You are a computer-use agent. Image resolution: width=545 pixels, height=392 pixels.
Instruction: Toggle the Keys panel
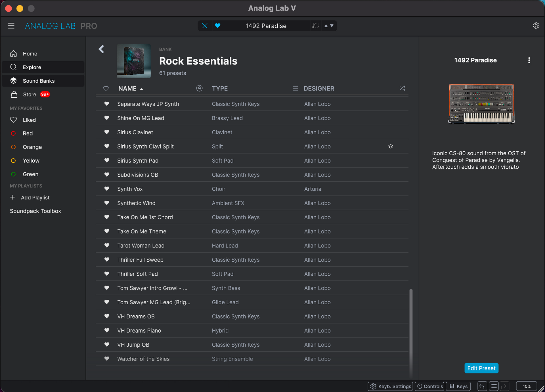(x=458, y=386)
